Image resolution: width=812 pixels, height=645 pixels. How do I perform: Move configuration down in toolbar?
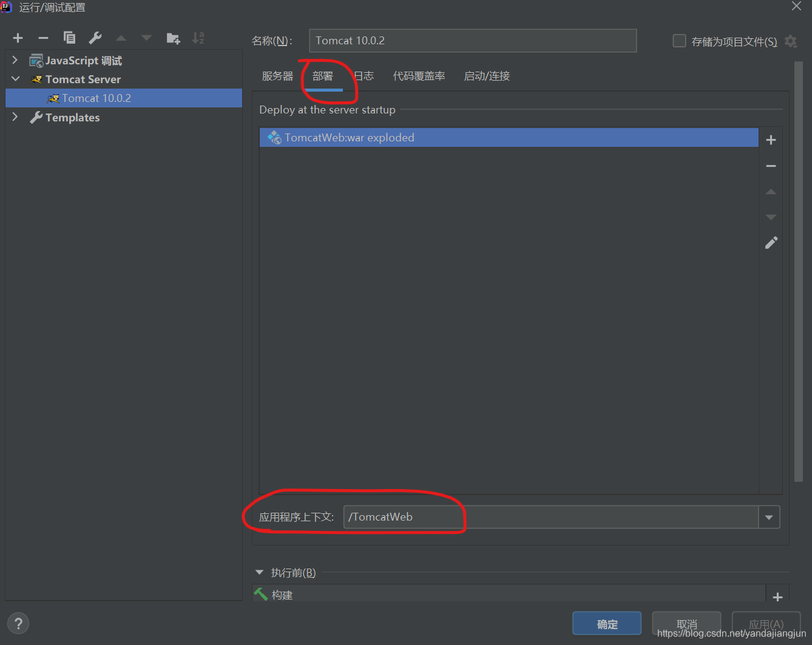(147, 38)
